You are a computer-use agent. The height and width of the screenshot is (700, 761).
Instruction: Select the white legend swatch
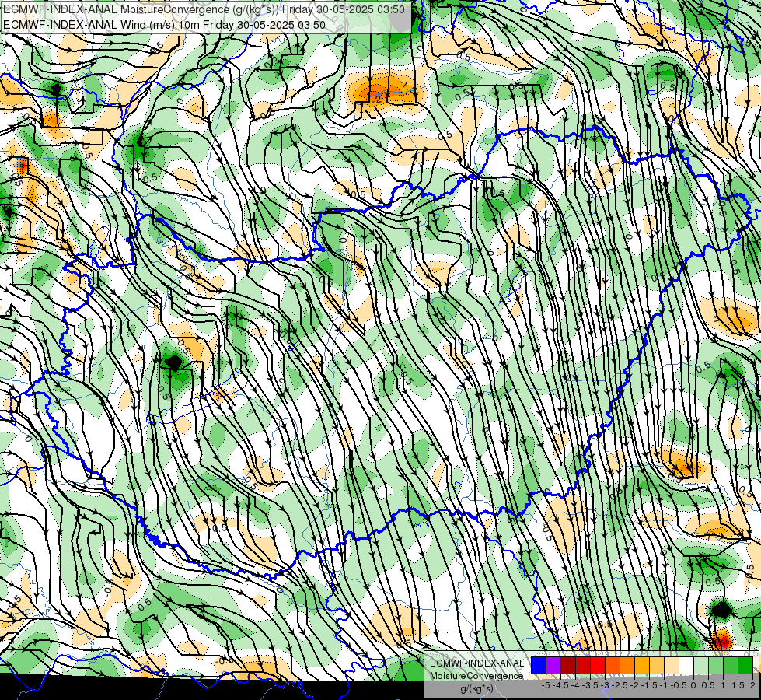click(686, 665)
